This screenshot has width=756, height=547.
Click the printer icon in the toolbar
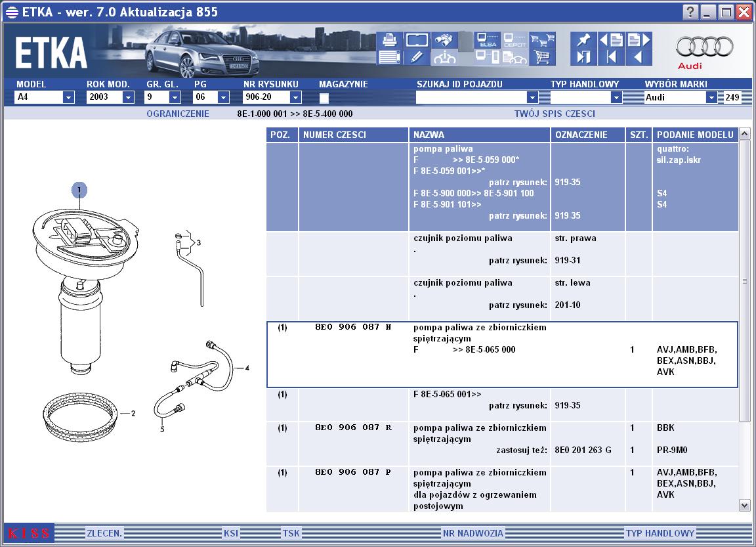click(389, 40)
